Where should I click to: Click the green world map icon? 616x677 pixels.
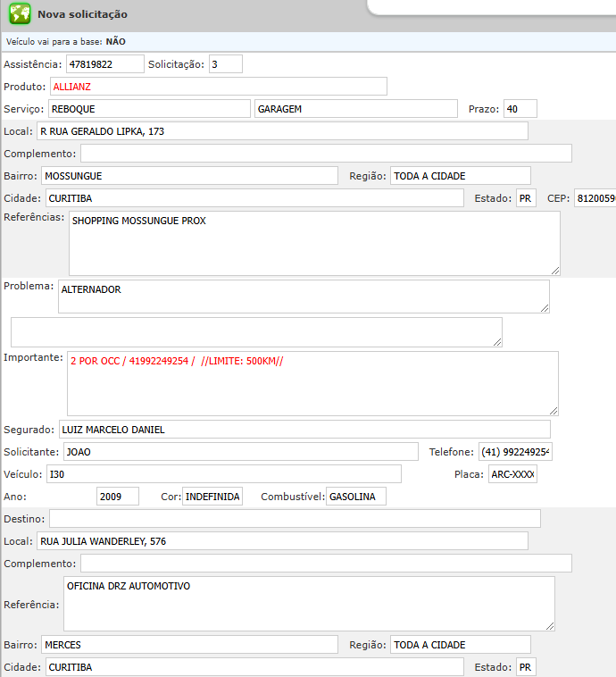(x=20, y=13)
